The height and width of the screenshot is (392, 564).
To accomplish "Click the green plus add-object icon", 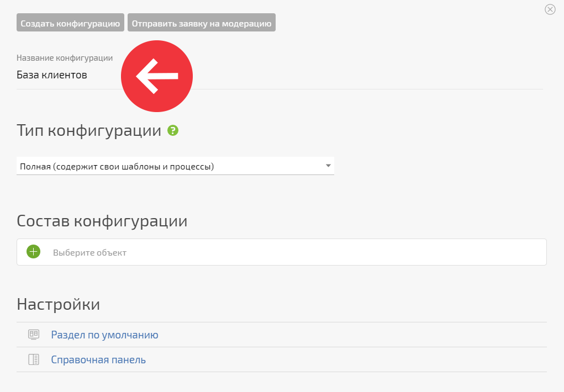I will pos(34,252).
